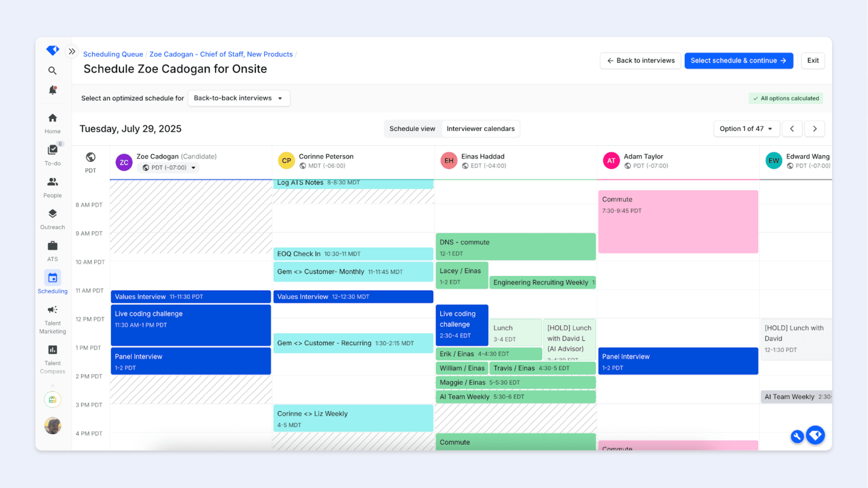
Task: Toggle to Schedule view
Action: (412, 128)
